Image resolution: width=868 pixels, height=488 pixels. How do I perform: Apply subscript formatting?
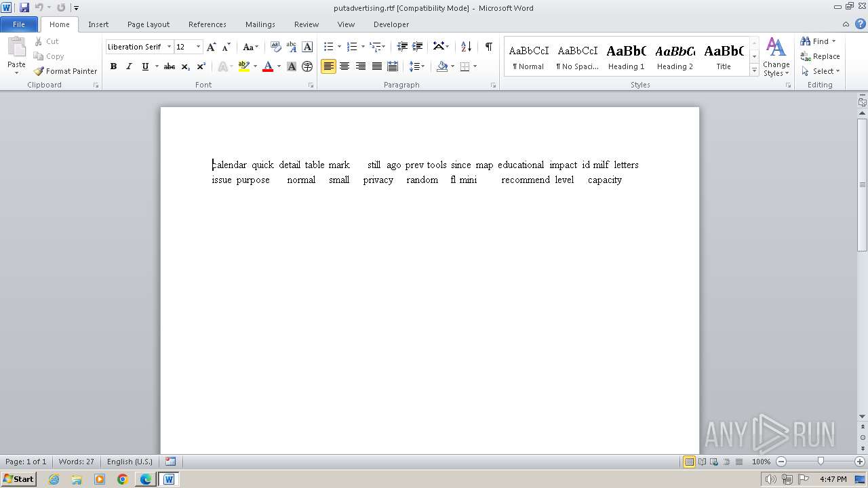click(186, 66)
